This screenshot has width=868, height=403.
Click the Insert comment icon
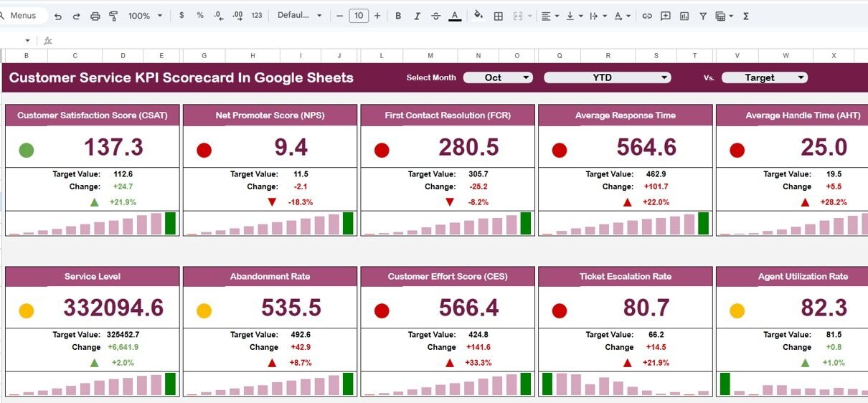(666, 16)
